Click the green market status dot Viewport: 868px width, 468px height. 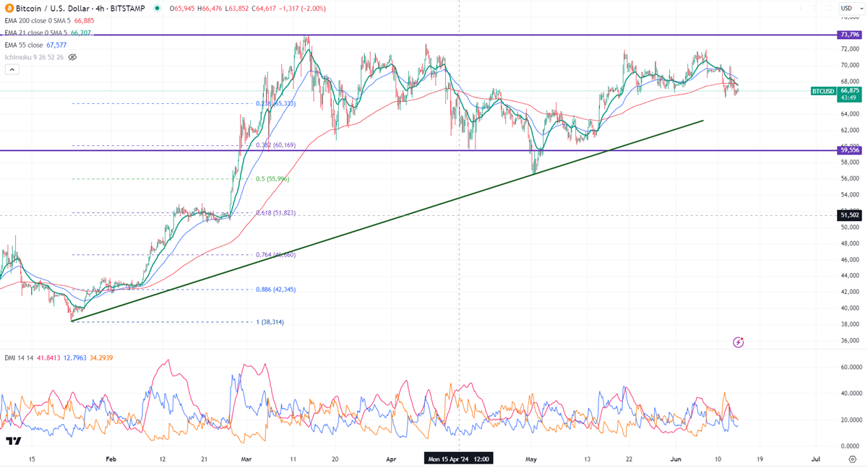[x=158, y=9]
